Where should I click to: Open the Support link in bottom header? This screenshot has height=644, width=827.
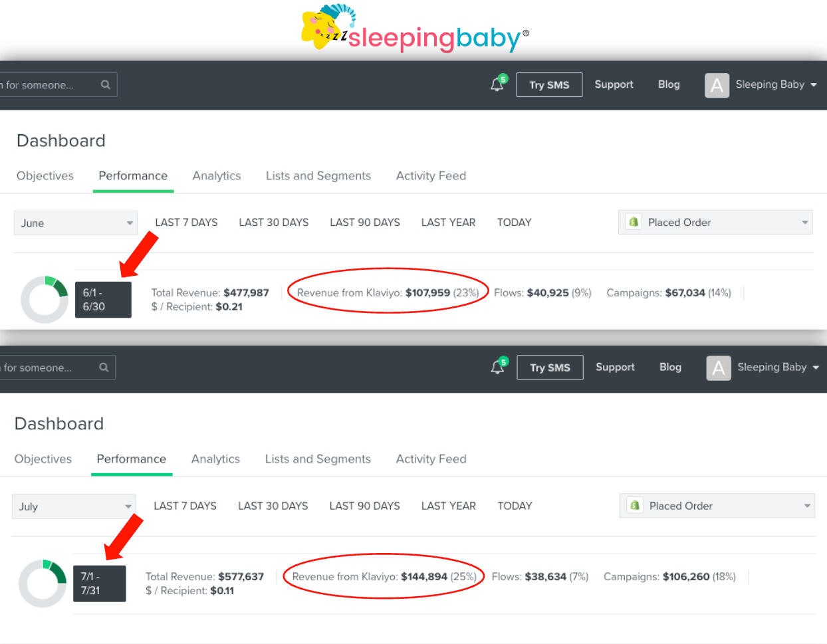(615, 367)
